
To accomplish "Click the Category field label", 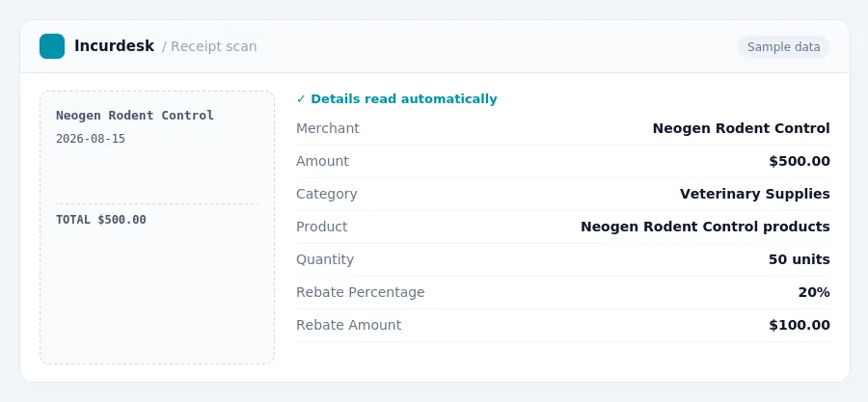I will [x=327, y=194].
